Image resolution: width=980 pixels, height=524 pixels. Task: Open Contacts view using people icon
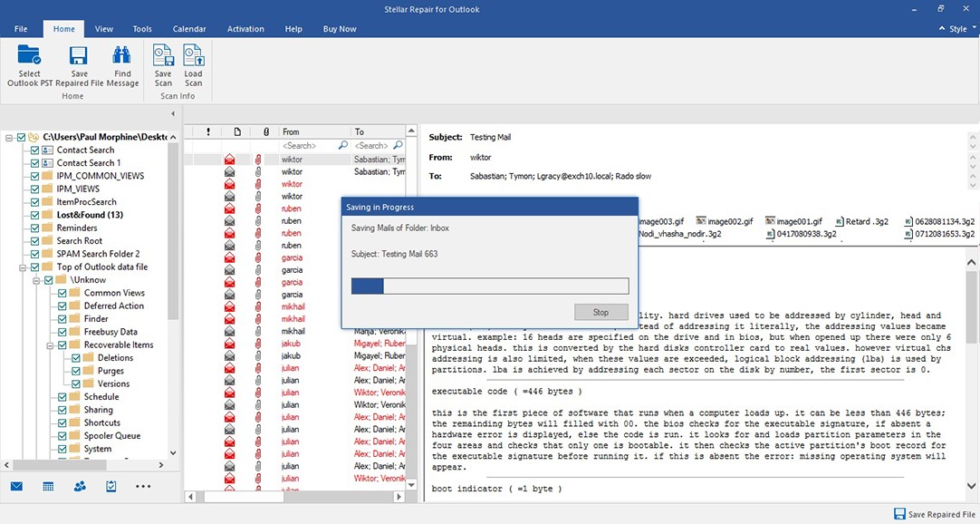pyautogui.click(x=79, y=486)
